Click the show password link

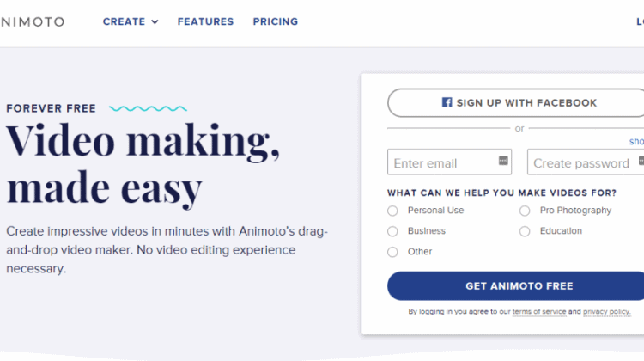pos(636,142)
